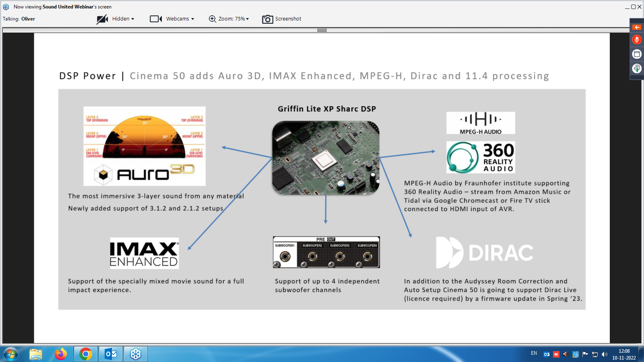Maximize the webinar viewer window
Viewport: 644px width, 362px height.
pos(633,7)
